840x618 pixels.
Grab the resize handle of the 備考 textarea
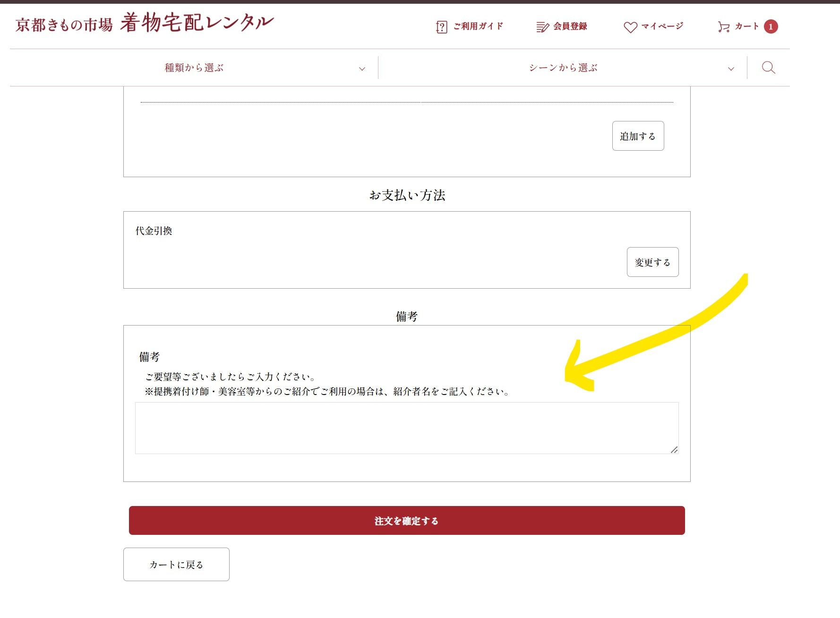(674, 450)
